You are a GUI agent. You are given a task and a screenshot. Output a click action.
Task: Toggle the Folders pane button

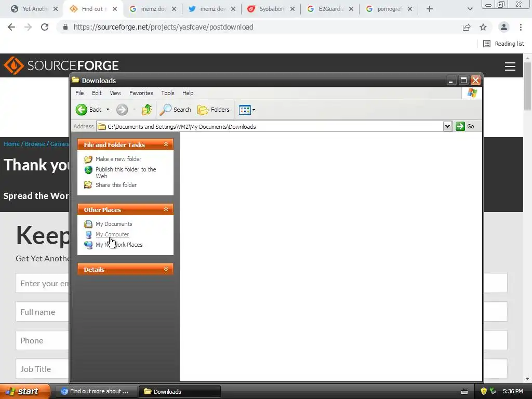click(214, 110)
